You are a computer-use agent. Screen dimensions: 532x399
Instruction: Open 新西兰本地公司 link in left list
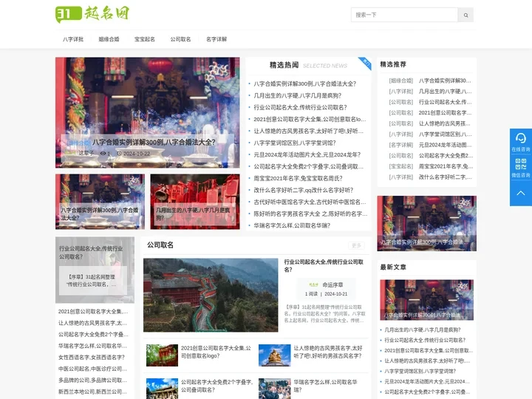(92, 392)
